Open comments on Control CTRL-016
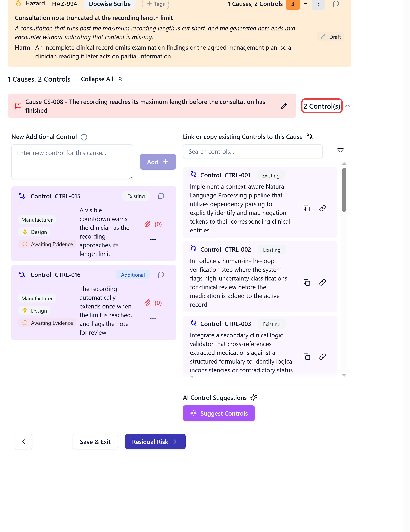The height and width of the screenshot is (532, 410). (x=161, y=275)
